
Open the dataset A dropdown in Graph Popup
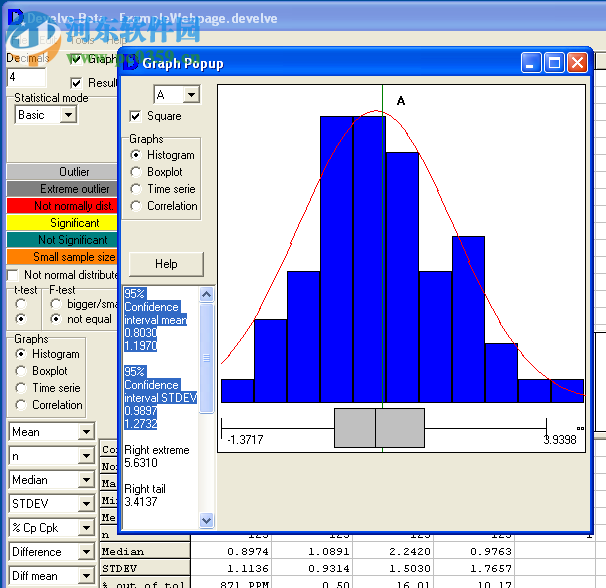pos(191,94)
